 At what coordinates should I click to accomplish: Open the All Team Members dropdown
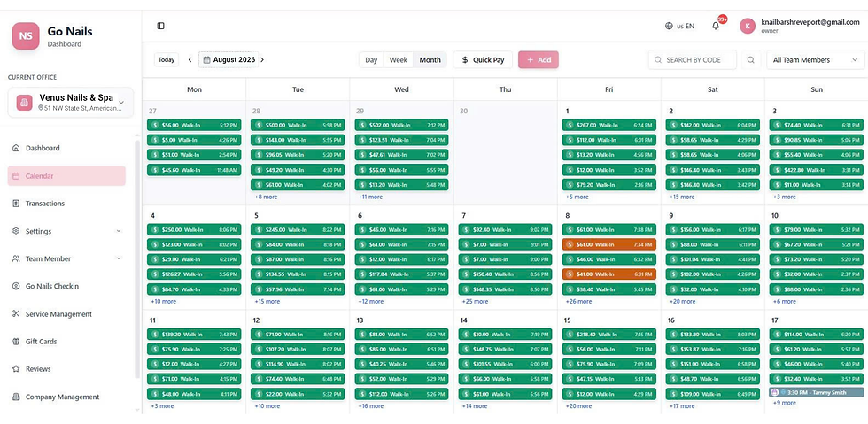tap(816, 60)
